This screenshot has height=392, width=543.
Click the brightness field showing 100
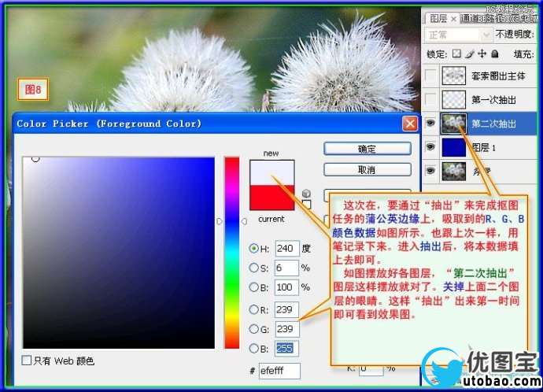[287, 287]
